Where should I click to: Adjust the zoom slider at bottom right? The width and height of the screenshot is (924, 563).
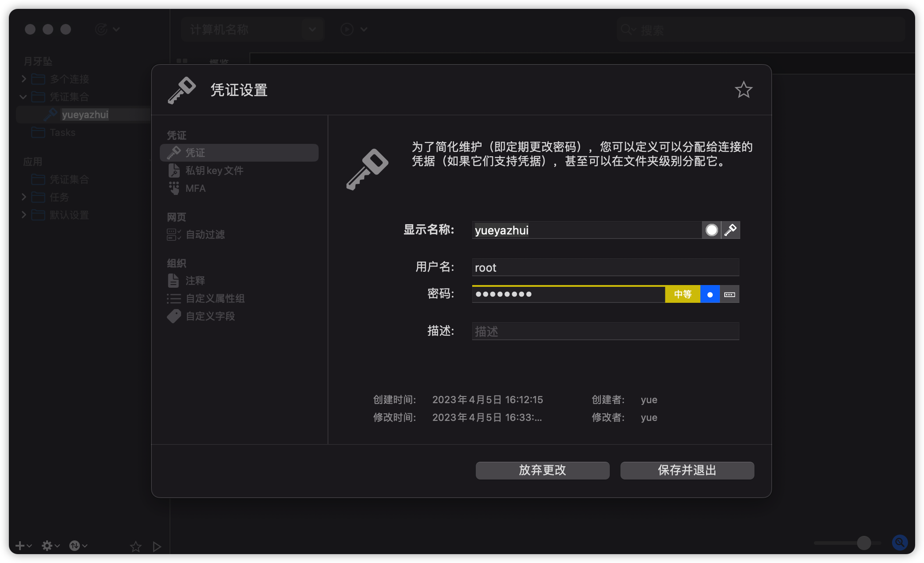point(864,543)
